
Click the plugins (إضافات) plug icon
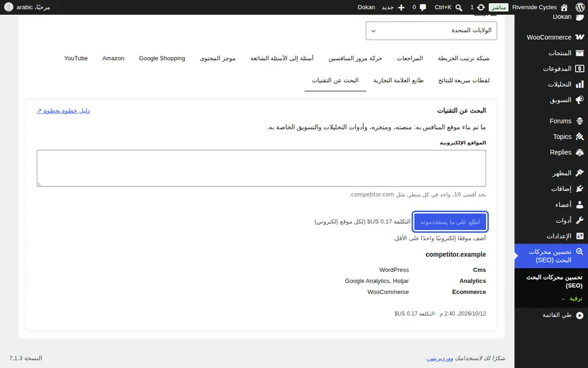coord(580,189)
